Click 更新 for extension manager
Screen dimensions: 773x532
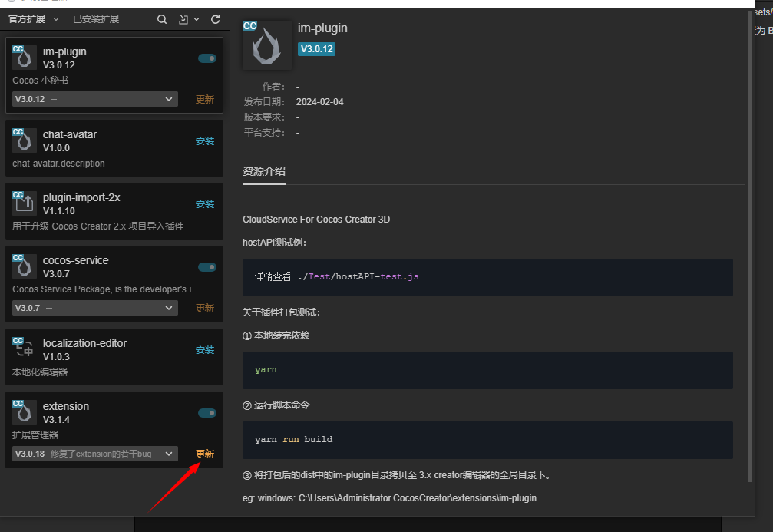coord(205,454)
